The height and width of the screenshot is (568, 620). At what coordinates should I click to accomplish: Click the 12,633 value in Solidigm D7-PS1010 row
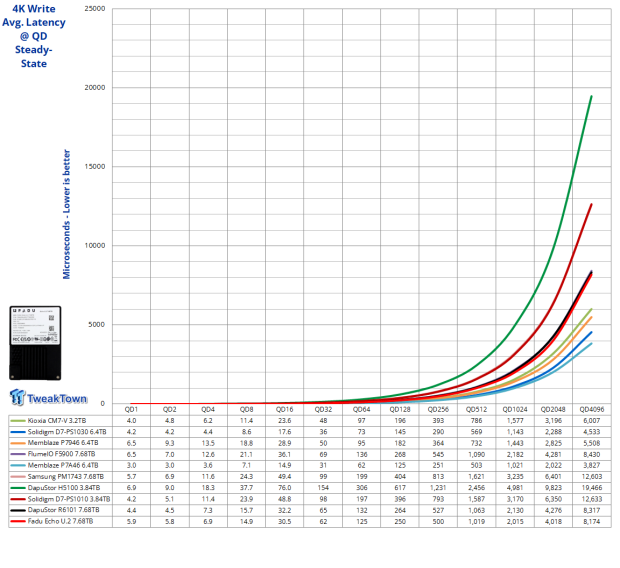pos(592,499)
